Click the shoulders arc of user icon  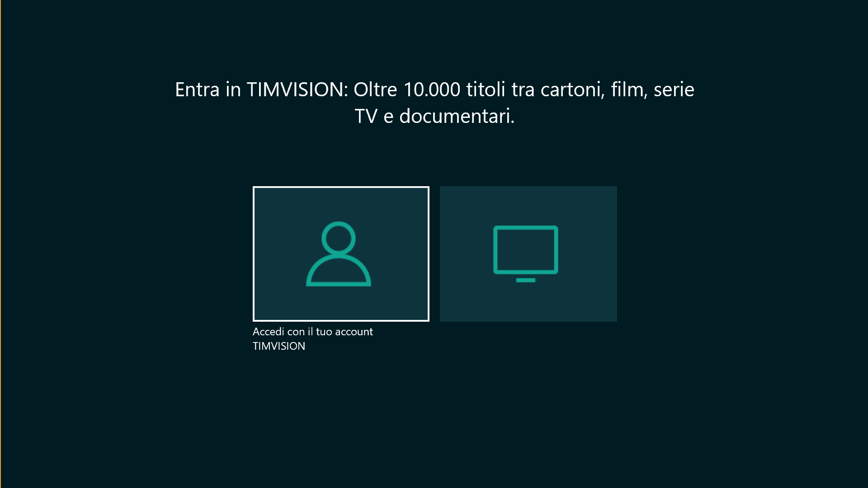(x=338, y=271)
